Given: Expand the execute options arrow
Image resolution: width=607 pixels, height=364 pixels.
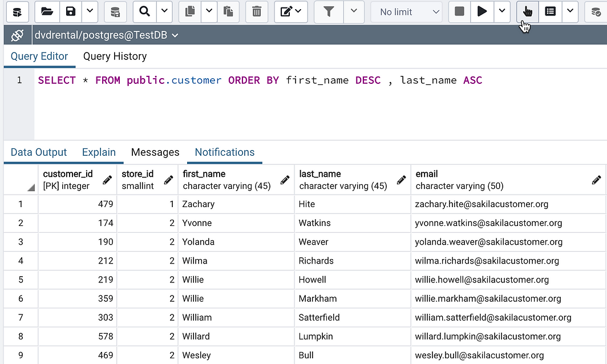Looking at the screenshot, I should [502, 11].
